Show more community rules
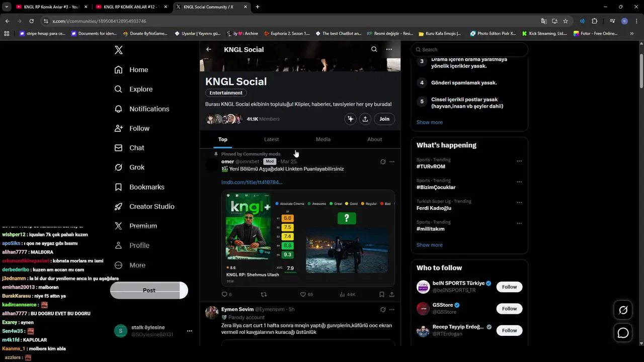 [x=430, y=122]
